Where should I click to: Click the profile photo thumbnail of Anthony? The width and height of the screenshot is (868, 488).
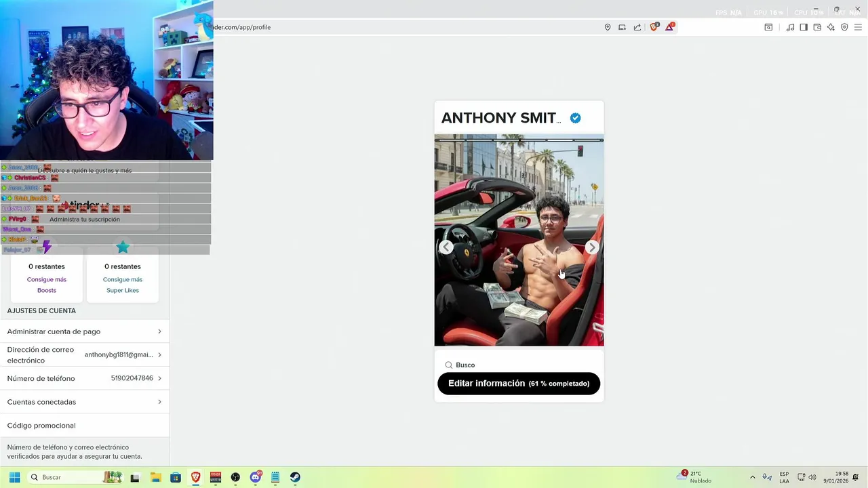pos(519,241)
